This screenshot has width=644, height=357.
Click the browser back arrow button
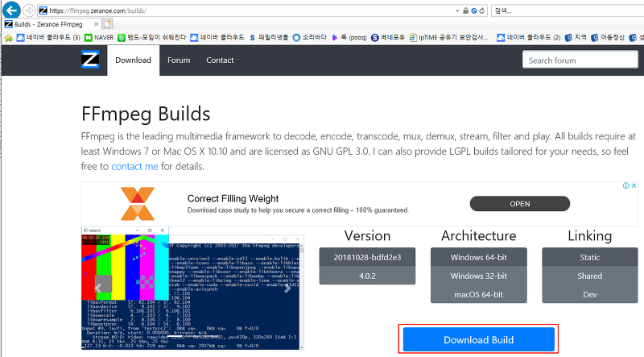click(x=11, y=10)
